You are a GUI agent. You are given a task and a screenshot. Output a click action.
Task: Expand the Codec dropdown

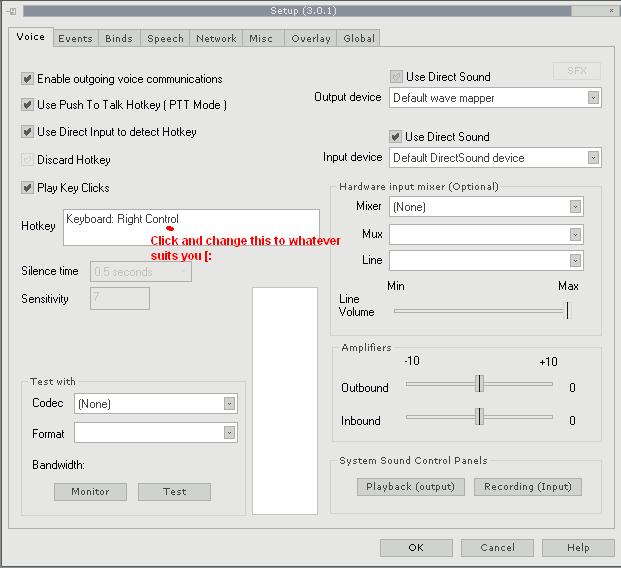pyautogui.click(x=229, y=404)
